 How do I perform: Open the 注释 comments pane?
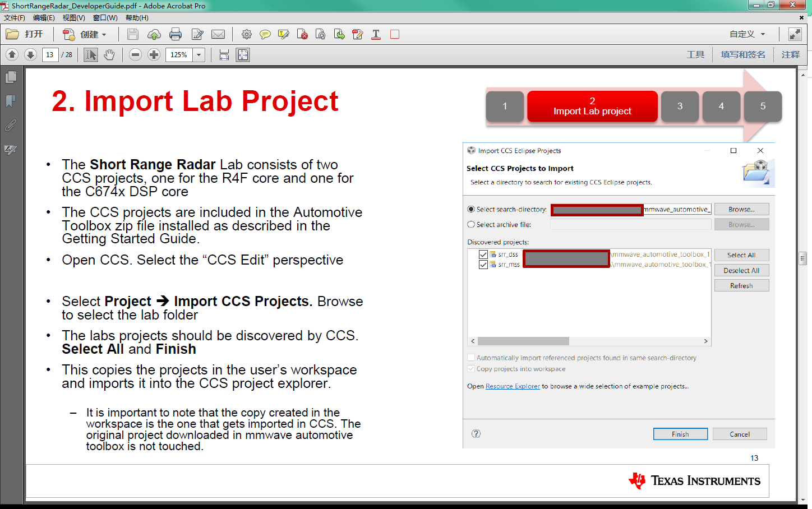pyautogui.click(x=791, y=55)
